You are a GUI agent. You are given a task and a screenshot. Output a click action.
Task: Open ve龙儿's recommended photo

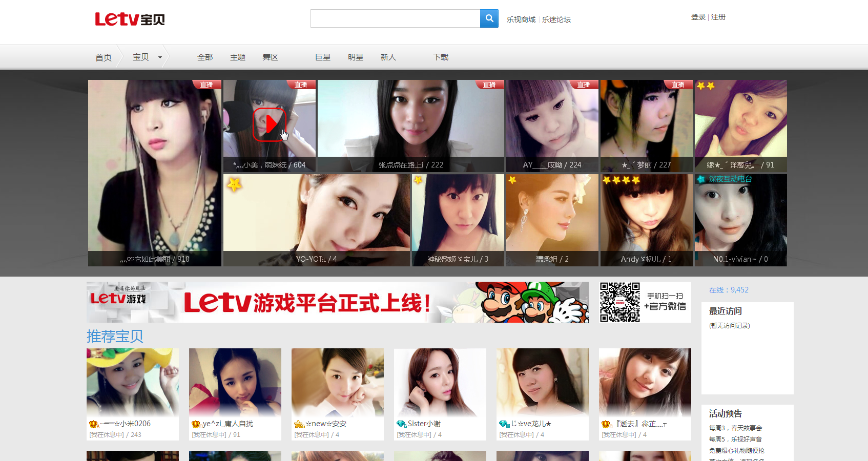543,383
